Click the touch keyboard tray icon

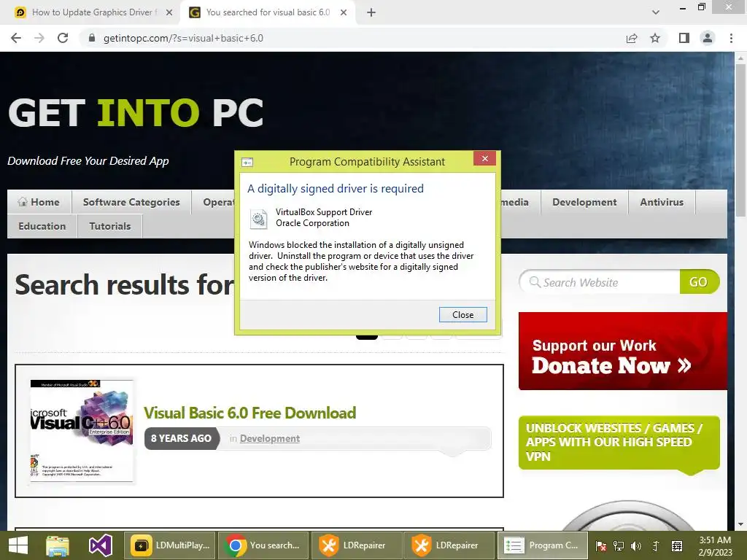click(677, 546)
